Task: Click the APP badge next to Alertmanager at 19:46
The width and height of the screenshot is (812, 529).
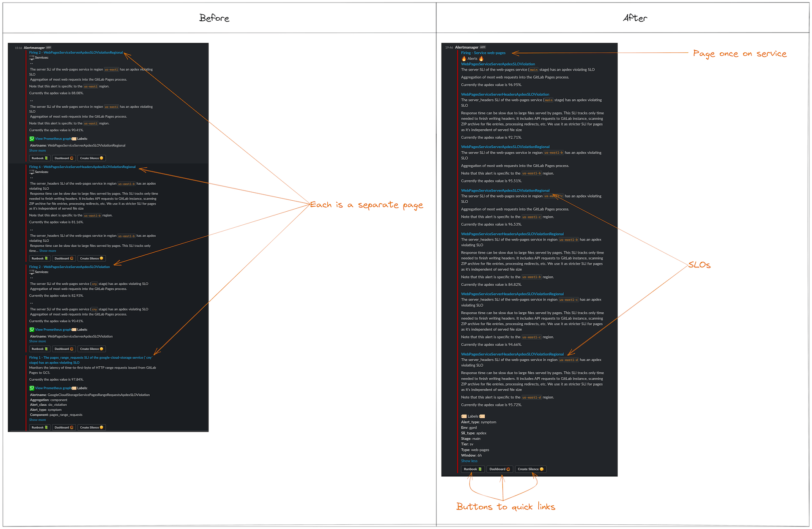Action: click(x=483, y=47)
